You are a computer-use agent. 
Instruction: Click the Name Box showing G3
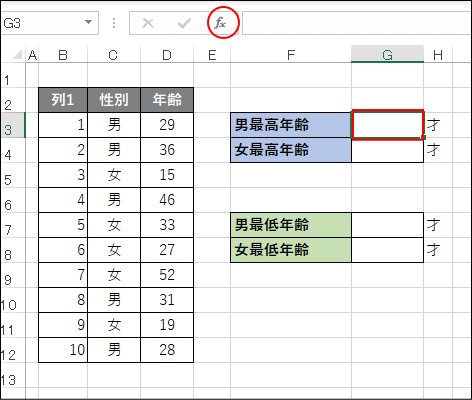point(50,23)
